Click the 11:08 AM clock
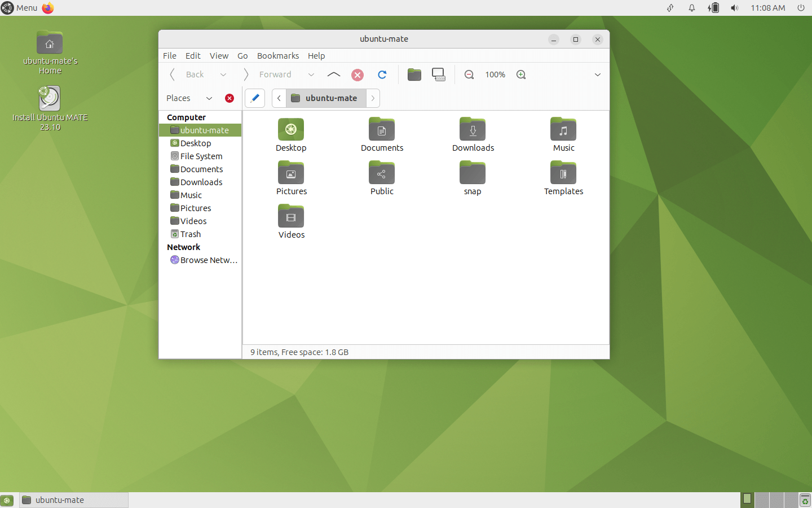Screen dimensions: 812x508 point(767,8)
